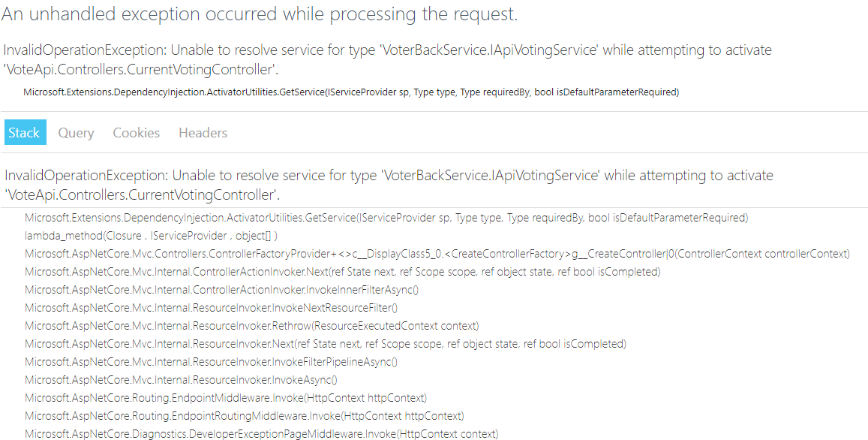The width and height of the screenshot is (868, 440).
Task: Expand ControllerFactoryProvider CreateController stack frame
Action: 437,254
